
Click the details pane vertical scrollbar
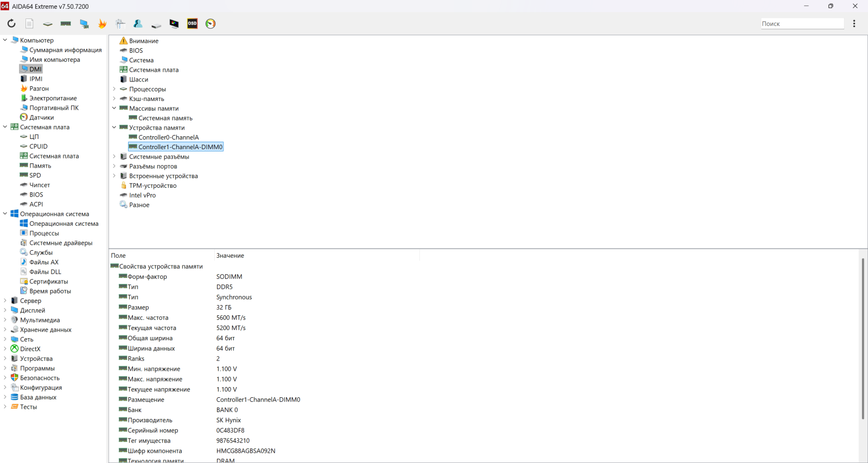(x=863, y=339)
